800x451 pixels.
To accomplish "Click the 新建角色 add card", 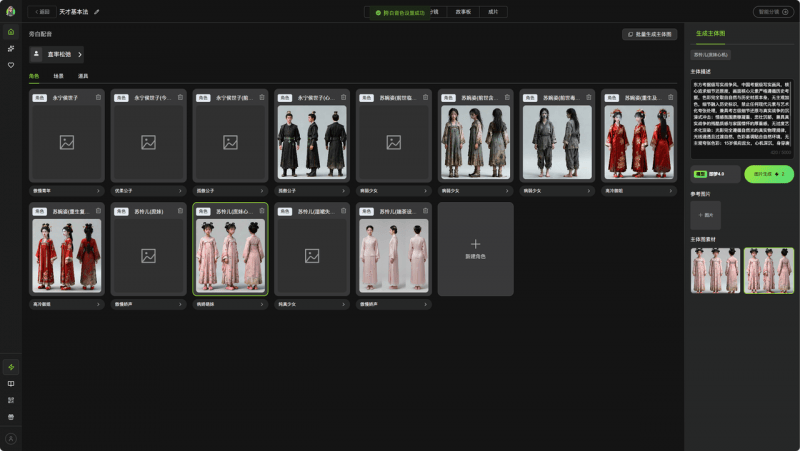I will (475, 248).
